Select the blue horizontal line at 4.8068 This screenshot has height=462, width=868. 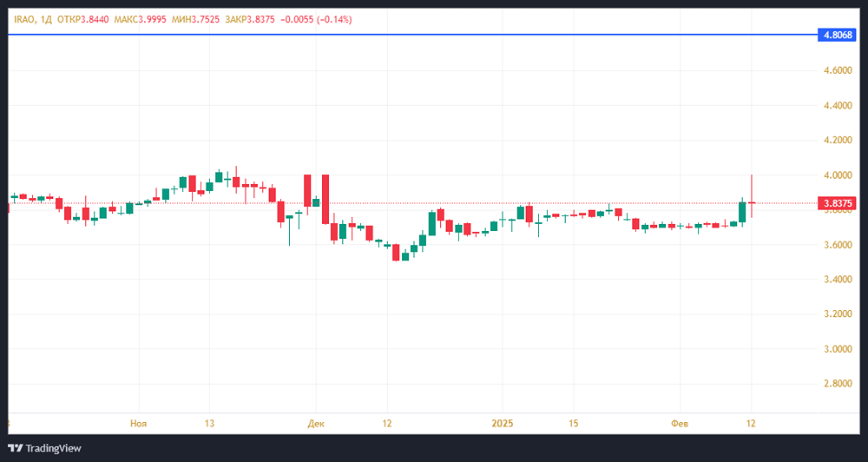tap(412, 35)
